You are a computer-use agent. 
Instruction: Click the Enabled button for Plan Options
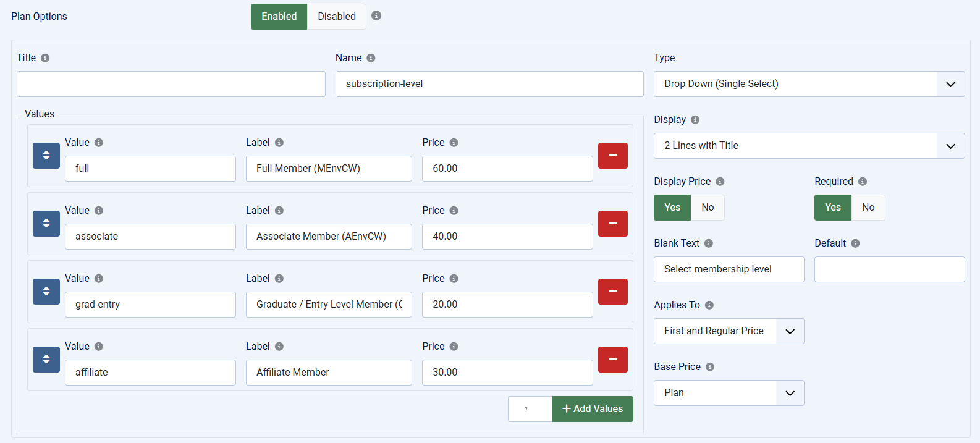(279, 17)
